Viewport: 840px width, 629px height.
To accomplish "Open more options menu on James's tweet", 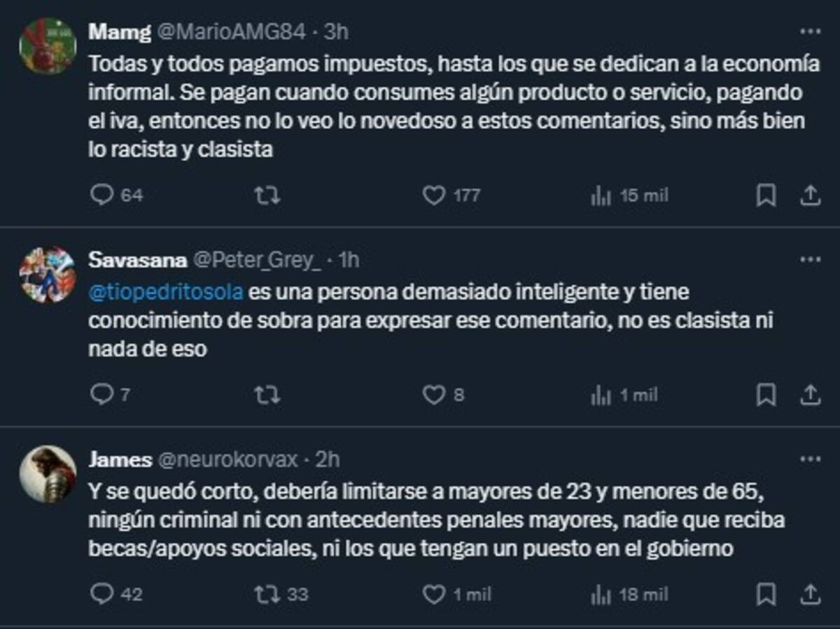I will click(x=809, y=459).
